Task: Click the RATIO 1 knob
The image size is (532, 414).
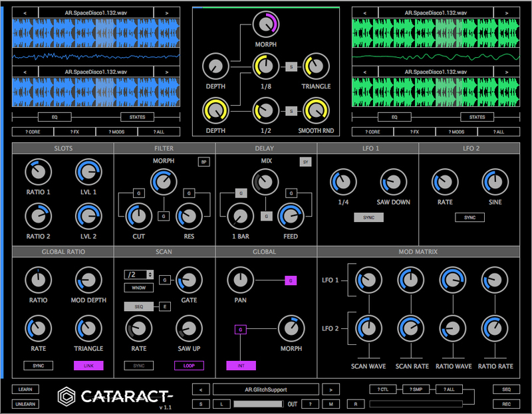Action: click(39, 172)
